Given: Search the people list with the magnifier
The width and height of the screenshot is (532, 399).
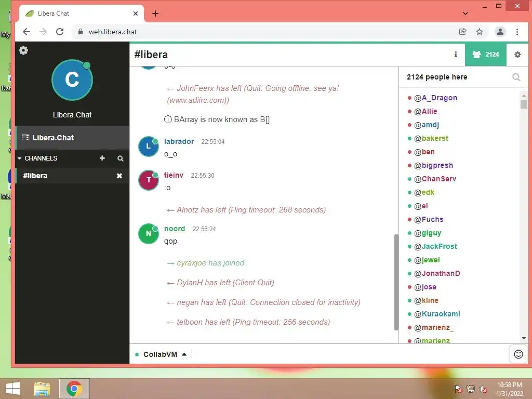Looking at the screenshot, I should 516,77.
